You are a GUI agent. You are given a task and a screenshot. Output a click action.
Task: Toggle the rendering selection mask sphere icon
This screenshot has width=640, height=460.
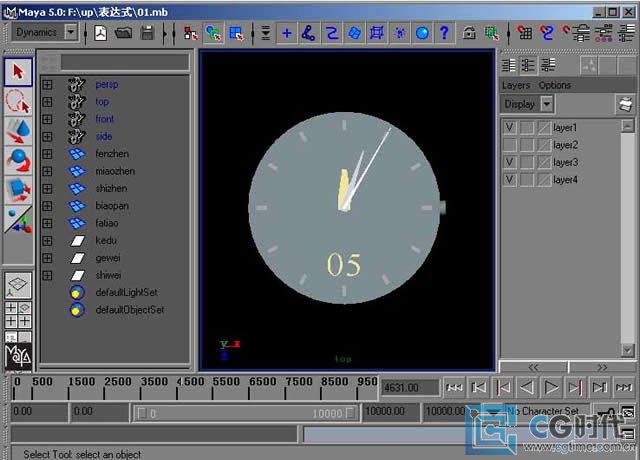(422, 33)
